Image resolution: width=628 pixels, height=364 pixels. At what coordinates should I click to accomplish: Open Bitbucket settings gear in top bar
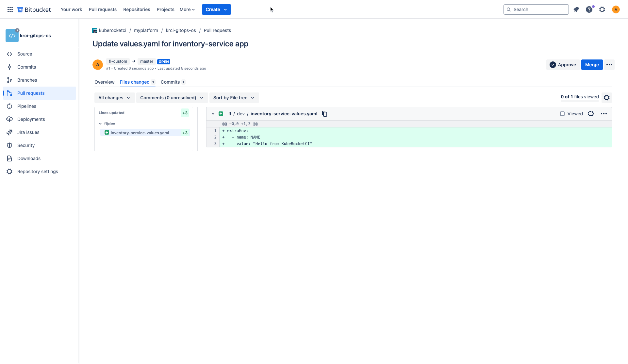[x=602, y=9]
